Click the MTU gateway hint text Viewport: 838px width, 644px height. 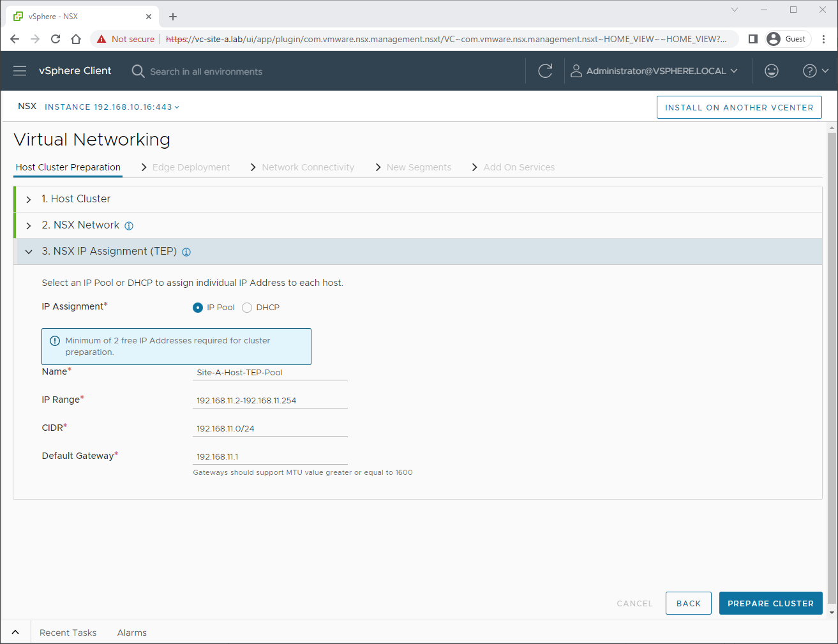click(303, 473)
